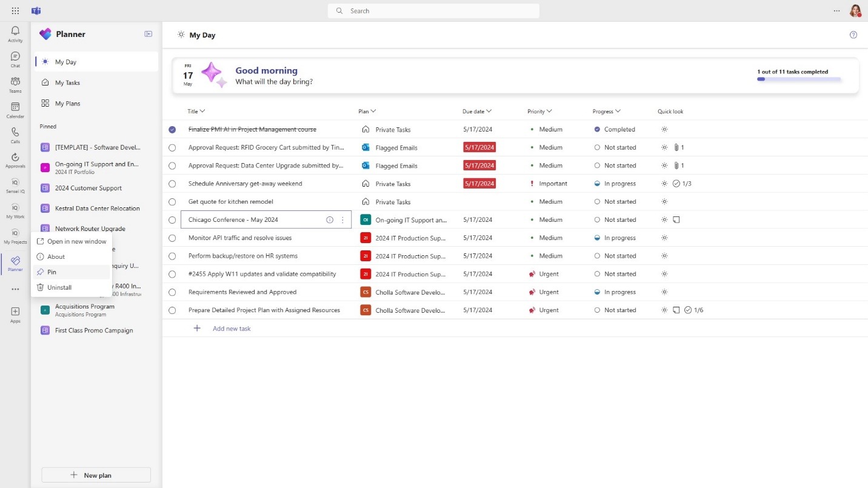Mark Data Center Upgrade approval complete
Image resolution: width=868 pixels, height=488 pixels.
click(x=172, y=165)
